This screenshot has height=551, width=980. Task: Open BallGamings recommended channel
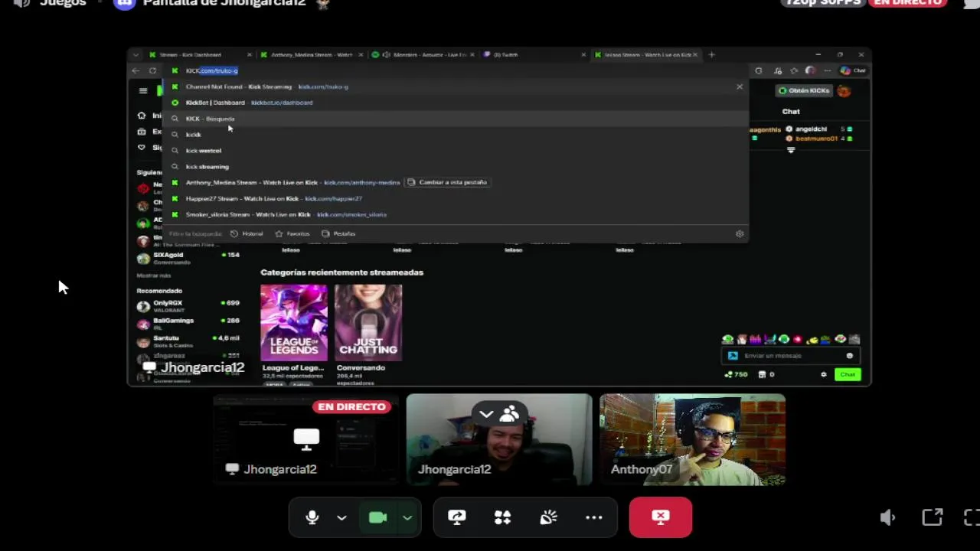(188, 324)
